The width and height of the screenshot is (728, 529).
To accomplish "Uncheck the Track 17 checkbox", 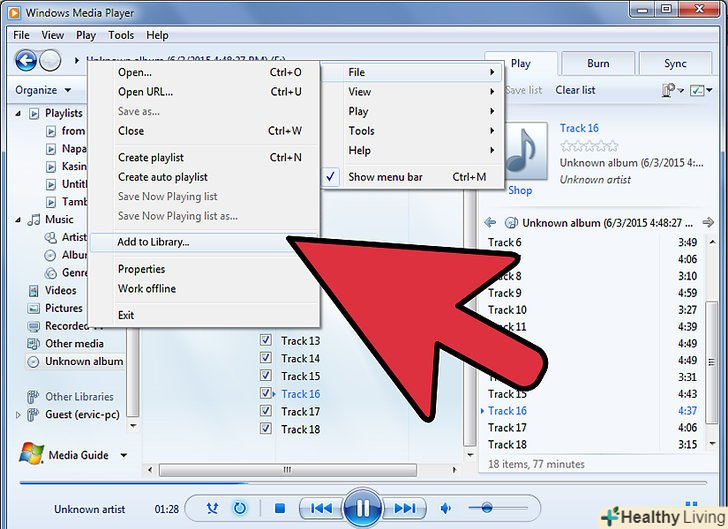I will pos(266,411).
